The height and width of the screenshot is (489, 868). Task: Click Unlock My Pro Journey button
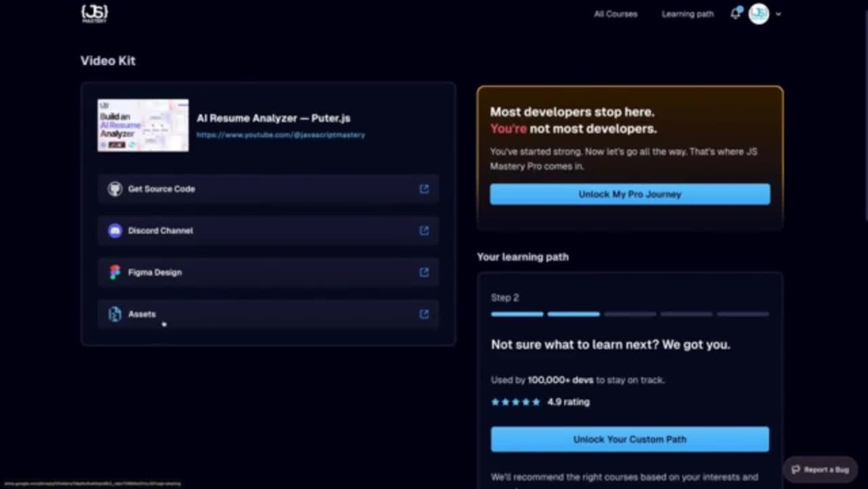pyautogui.click(x=630, y=195)
